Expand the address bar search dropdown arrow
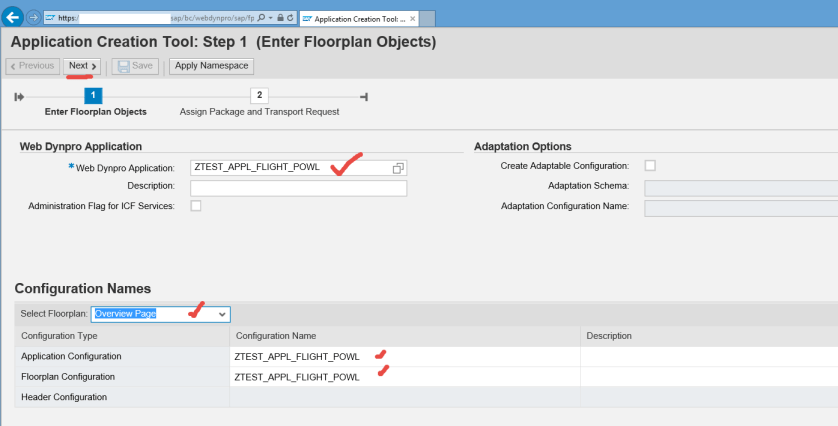This screenshot has width=838, height=426. tap(269, 18)
